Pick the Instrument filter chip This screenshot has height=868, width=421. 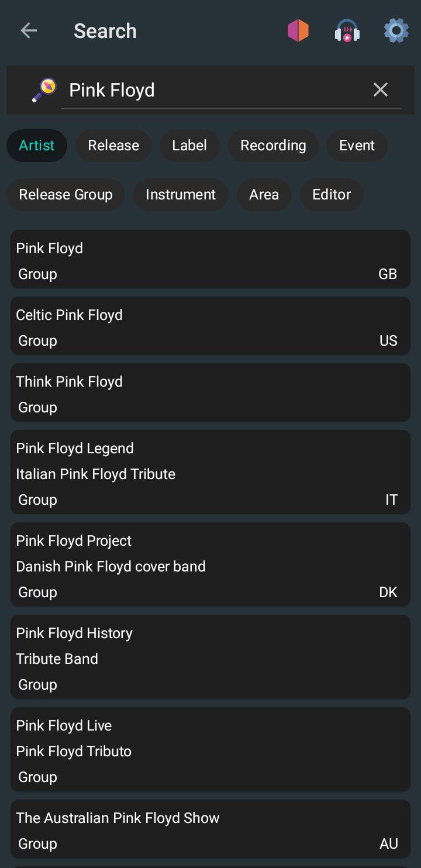click(x=181, y=195)
